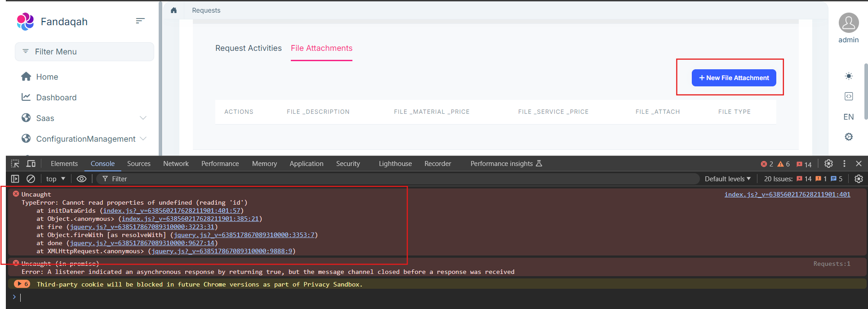Open fireWith jquery.js 3353:7 link
Screen dimensions: 868x309
244,235
